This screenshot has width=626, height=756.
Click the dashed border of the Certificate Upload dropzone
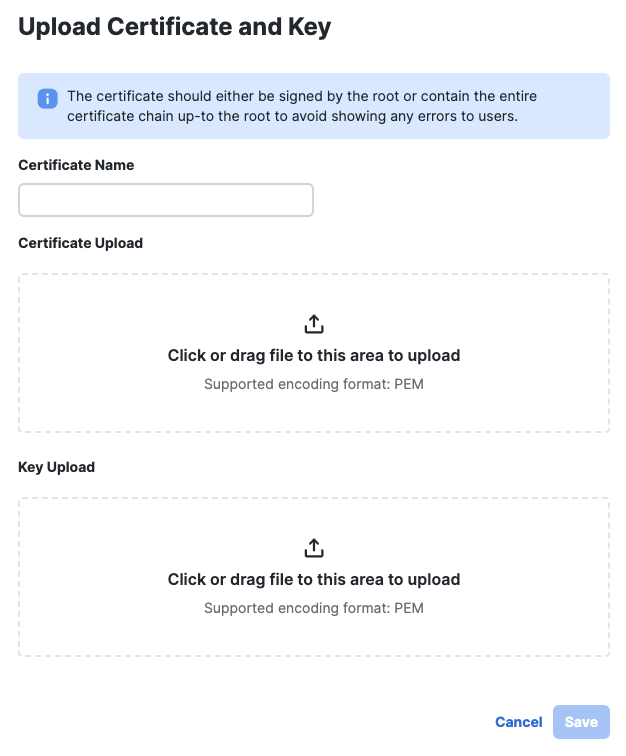[x=314, y=274]
